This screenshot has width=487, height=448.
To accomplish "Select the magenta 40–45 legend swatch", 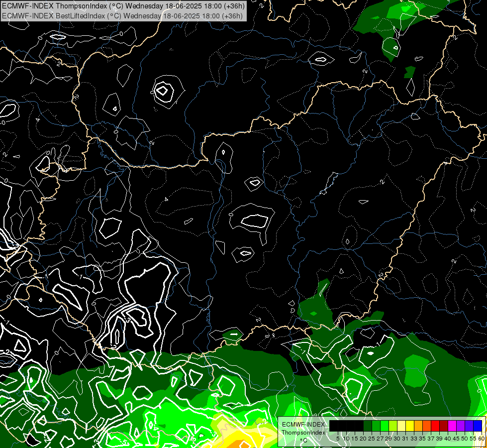I will [x=452, y=426].
